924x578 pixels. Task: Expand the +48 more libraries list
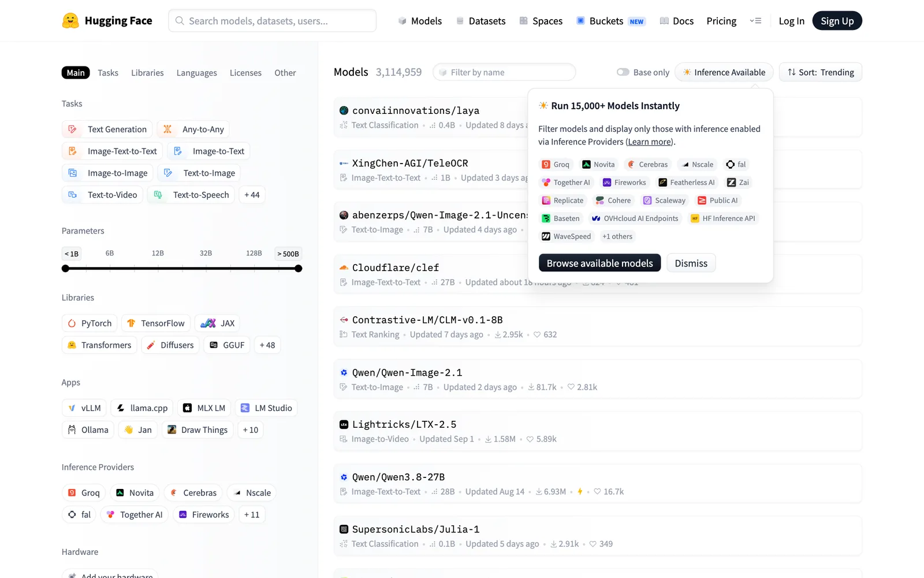click(267, 345)
